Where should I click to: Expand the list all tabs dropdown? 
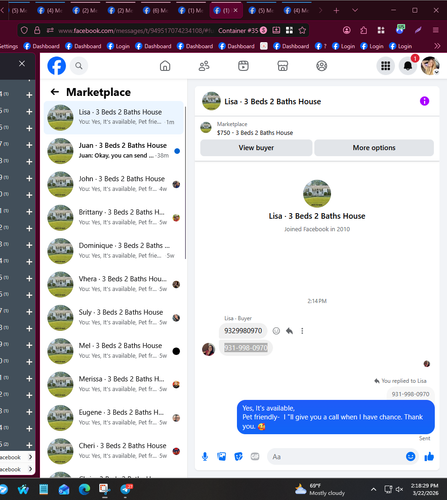tap(355, 11)
